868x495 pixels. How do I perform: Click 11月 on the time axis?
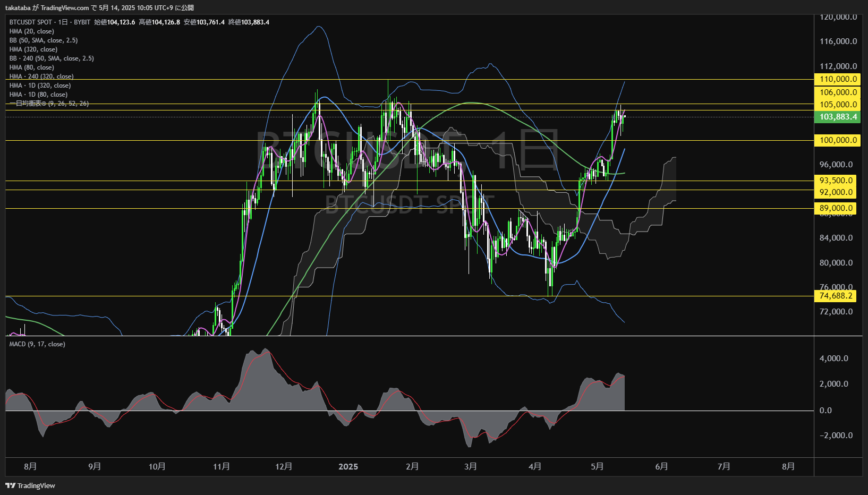tap(222, 466)
